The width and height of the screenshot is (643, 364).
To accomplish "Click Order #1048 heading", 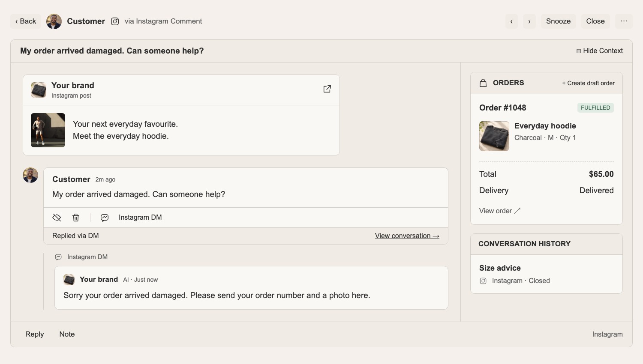I will [502, 108].
